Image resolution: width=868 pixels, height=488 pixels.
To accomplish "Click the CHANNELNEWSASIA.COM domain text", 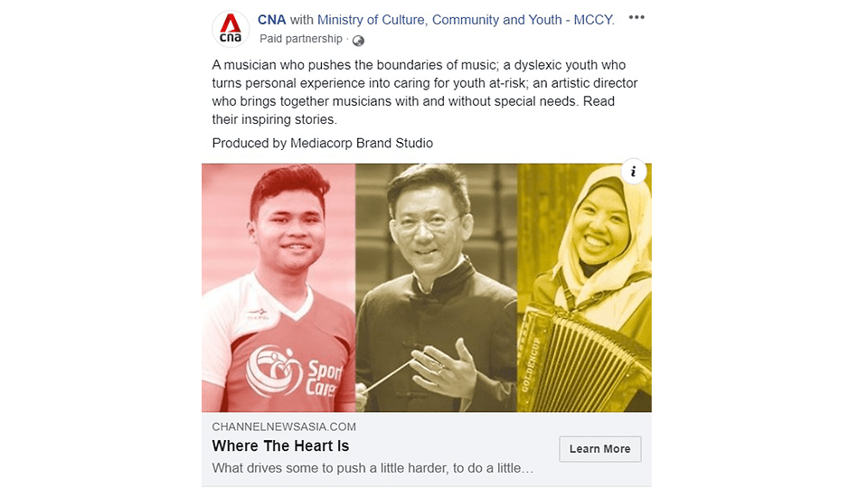I will [x=284, y=427].
